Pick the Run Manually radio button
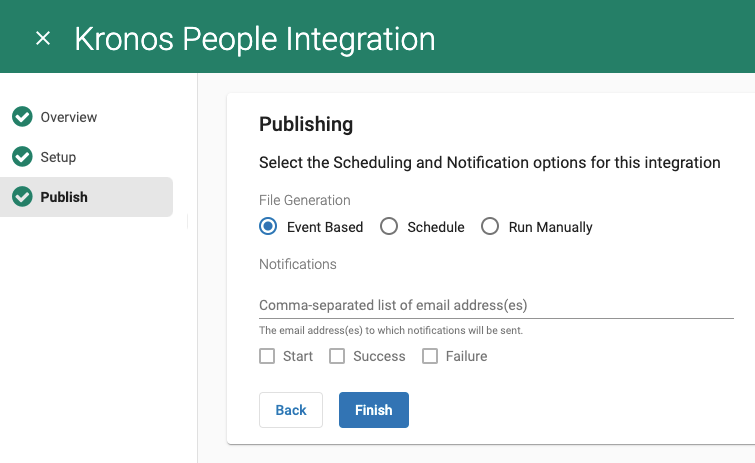The height and width of the screenshot is (463, 755). pyautogui.click(x=490, y=226)
